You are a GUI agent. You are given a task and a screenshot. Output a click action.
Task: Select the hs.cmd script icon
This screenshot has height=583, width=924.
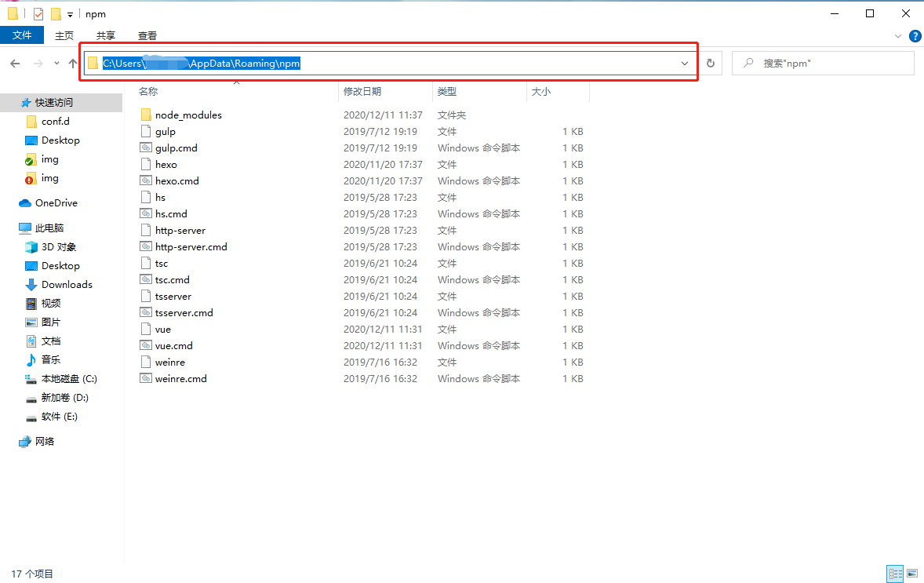coord(146,214)
